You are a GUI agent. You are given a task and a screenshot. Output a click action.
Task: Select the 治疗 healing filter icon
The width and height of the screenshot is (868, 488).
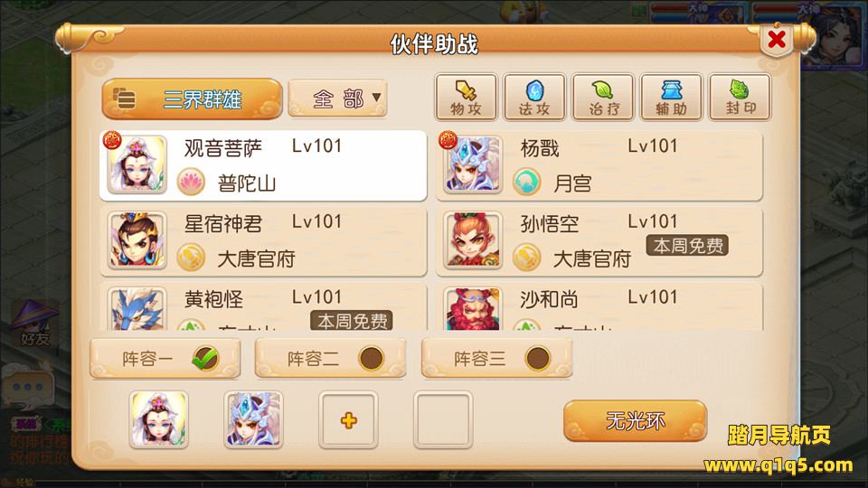tap(603, 98)
